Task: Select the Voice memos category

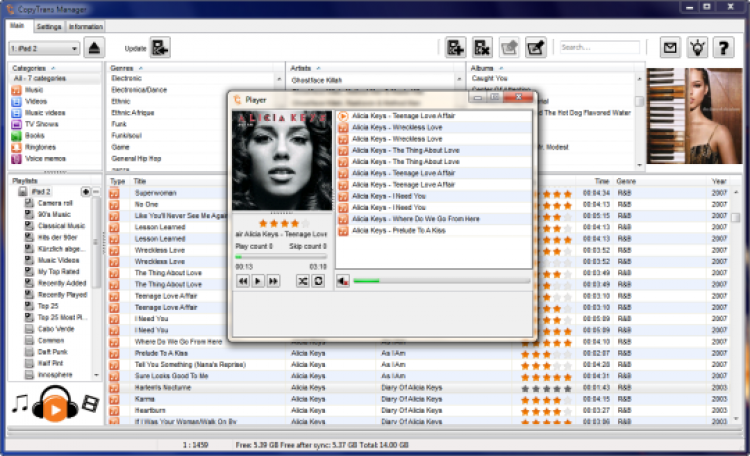Action: tap(39, 159)
